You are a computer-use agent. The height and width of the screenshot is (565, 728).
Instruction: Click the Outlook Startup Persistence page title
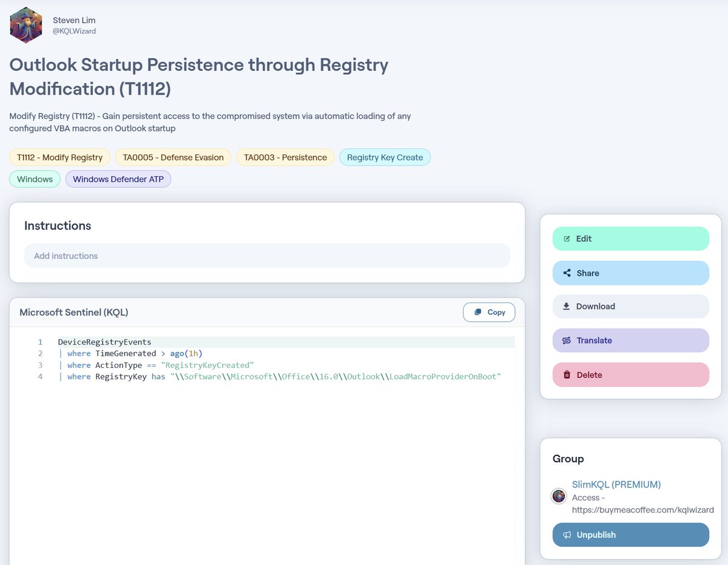(x=199, y=76)
